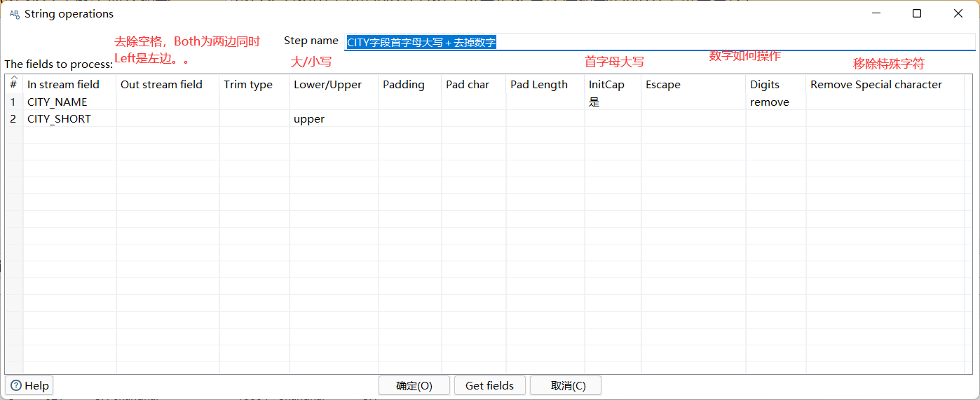The width and height of the screenshot is (980, 400).
Task: Open Digits cell for CITY_SHORT
Action: [x=776, y=118]
